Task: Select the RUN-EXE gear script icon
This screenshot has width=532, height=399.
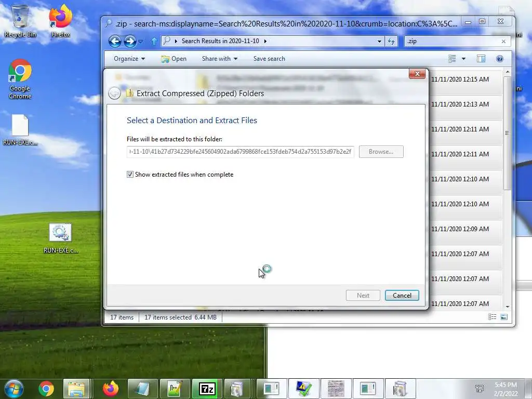Action: [60, 238]
